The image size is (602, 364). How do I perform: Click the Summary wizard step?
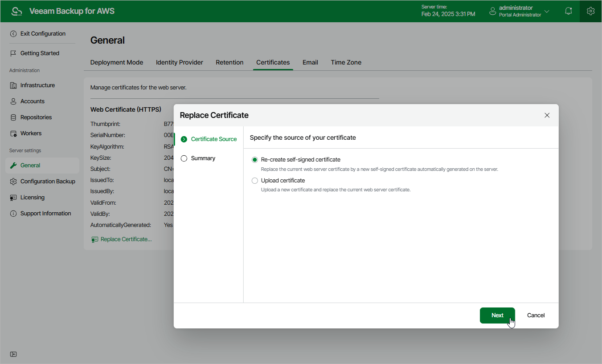point(203,158)
